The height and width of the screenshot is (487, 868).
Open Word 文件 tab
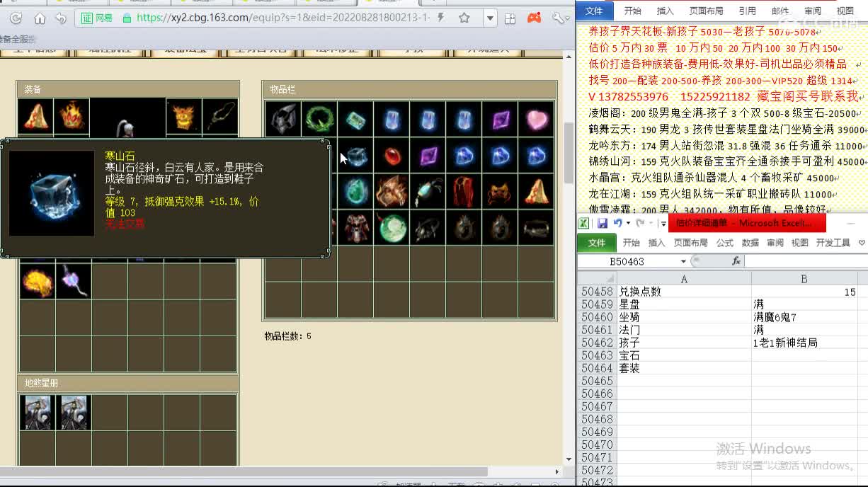(593, 11)
